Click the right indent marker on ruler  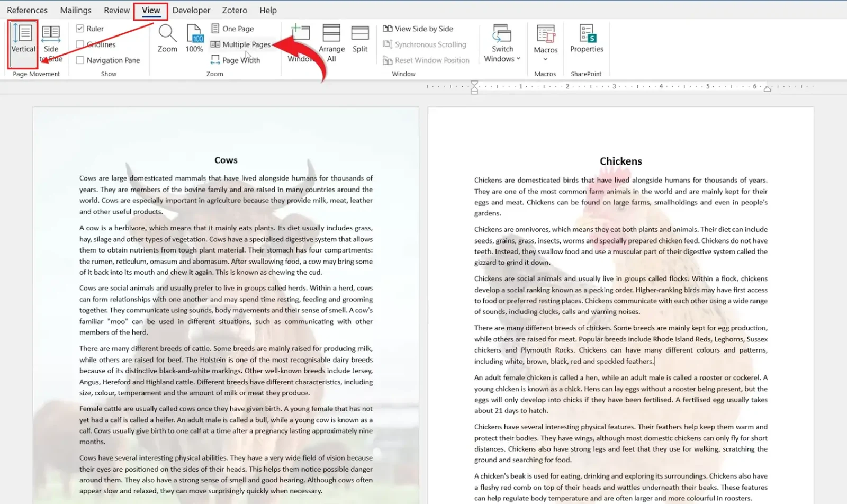pos(767,89)
